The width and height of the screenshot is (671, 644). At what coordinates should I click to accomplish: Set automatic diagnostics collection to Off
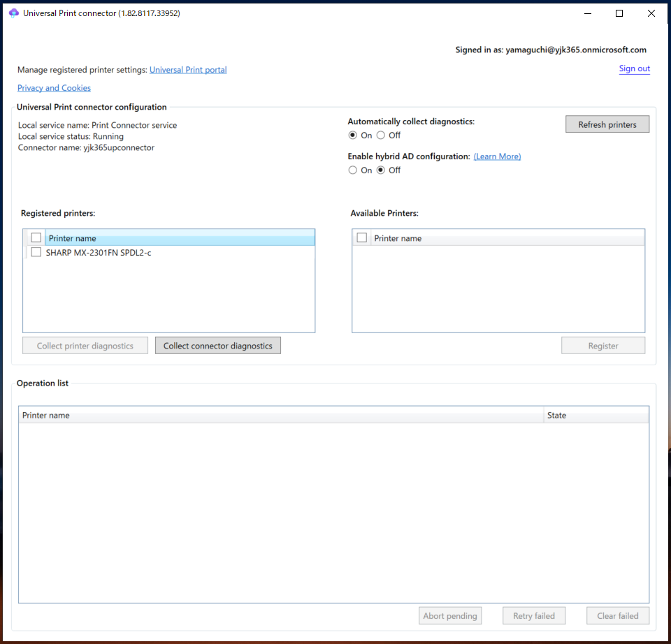[380, 135]
